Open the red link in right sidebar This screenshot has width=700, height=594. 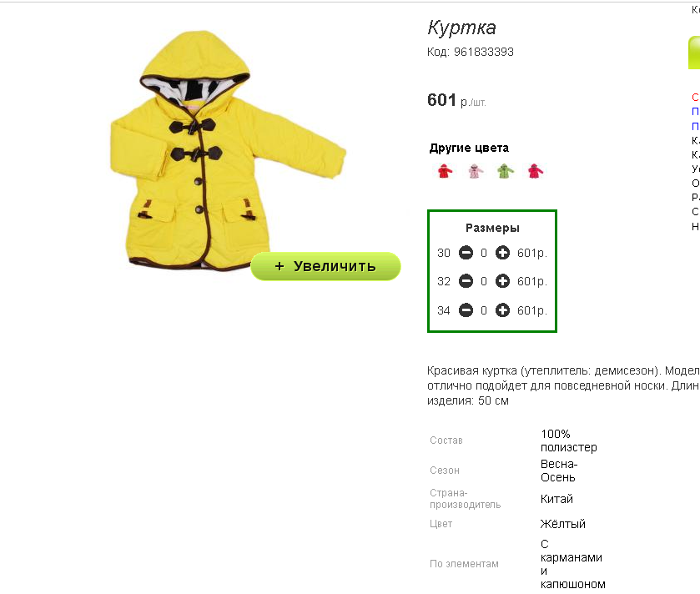coord(696,97)
